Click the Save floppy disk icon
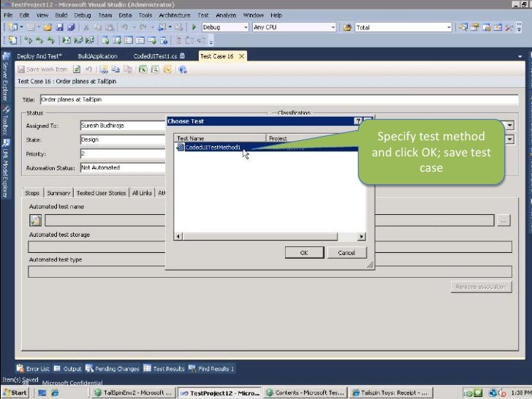Viewport: 532px width, 399px height. coord(60,27)
